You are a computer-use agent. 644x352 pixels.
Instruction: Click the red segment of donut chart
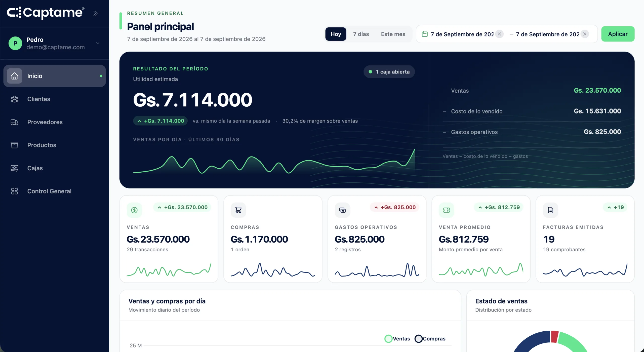[554, 336]
